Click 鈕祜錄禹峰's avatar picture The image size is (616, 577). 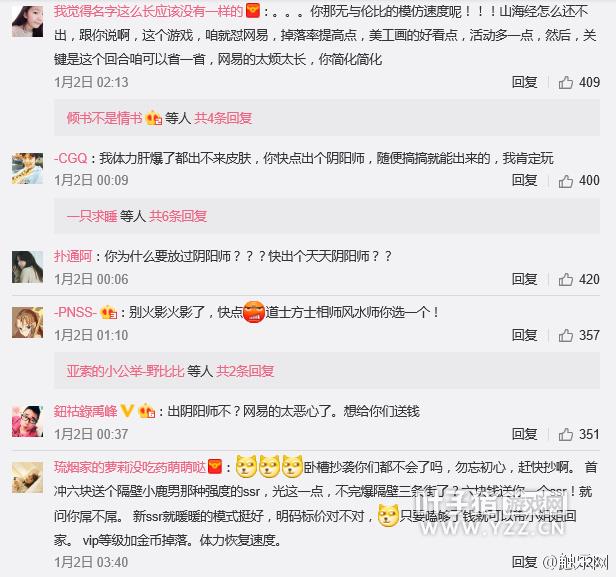tap(28, 421)
